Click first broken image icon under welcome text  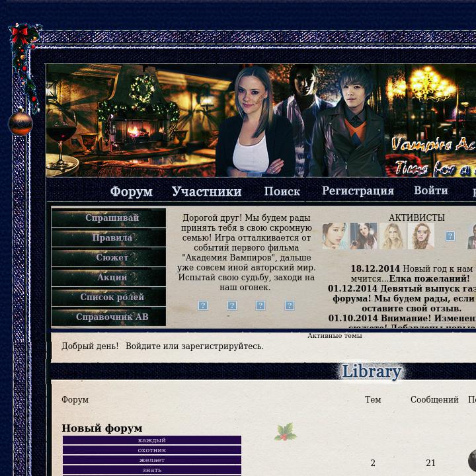(203, 305)
